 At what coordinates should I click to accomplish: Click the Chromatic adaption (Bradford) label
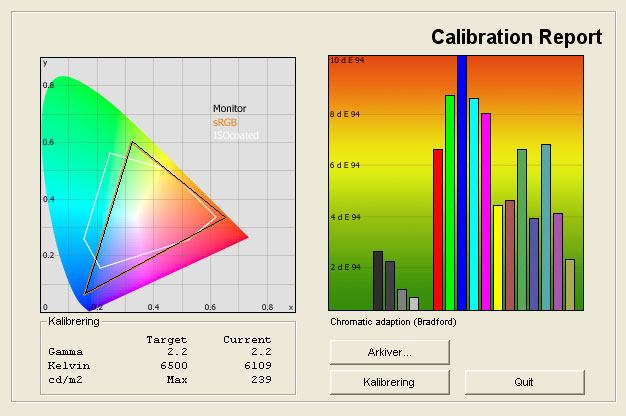[x=386, y=322]
